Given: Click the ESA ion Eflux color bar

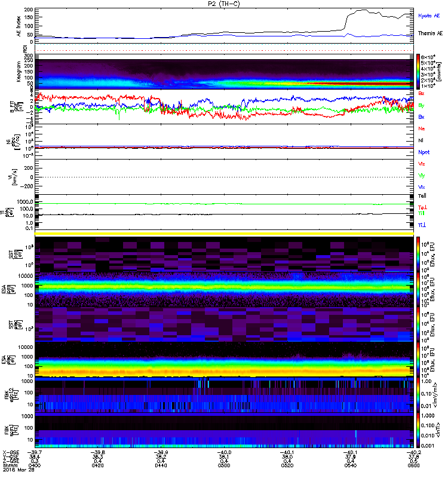Looking at the screenshot, I should (x=418, y=290).
